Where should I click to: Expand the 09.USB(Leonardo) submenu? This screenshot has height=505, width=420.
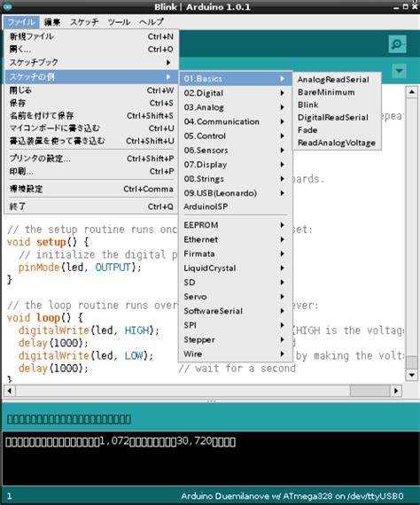pyautogui.click(x=236, y=193)
